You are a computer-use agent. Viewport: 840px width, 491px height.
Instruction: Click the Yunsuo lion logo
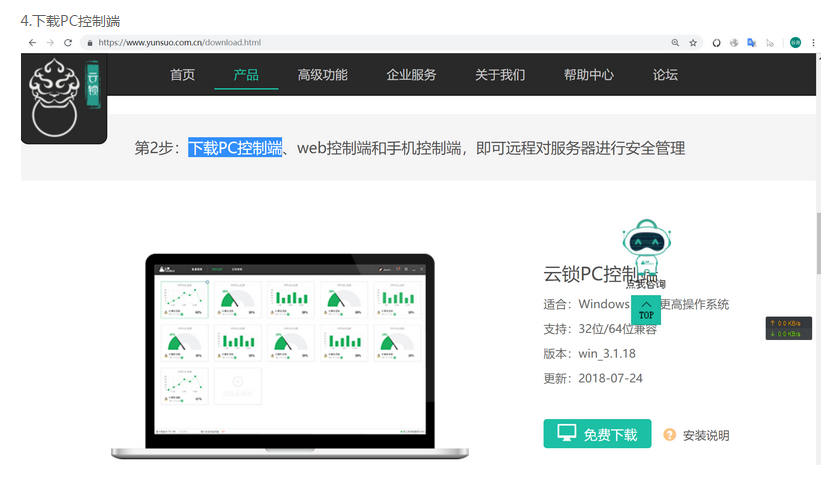point(64,98)
